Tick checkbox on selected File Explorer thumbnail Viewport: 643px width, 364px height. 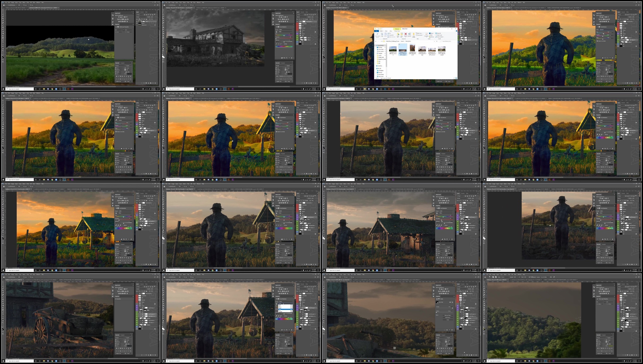(399, 44)
